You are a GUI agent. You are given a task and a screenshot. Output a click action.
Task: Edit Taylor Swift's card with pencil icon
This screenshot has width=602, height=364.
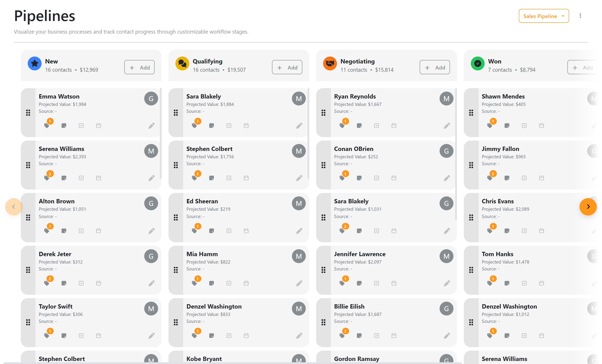tap(152, 335)
